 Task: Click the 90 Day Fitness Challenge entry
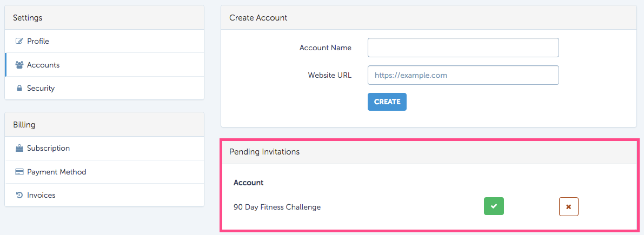277,207
